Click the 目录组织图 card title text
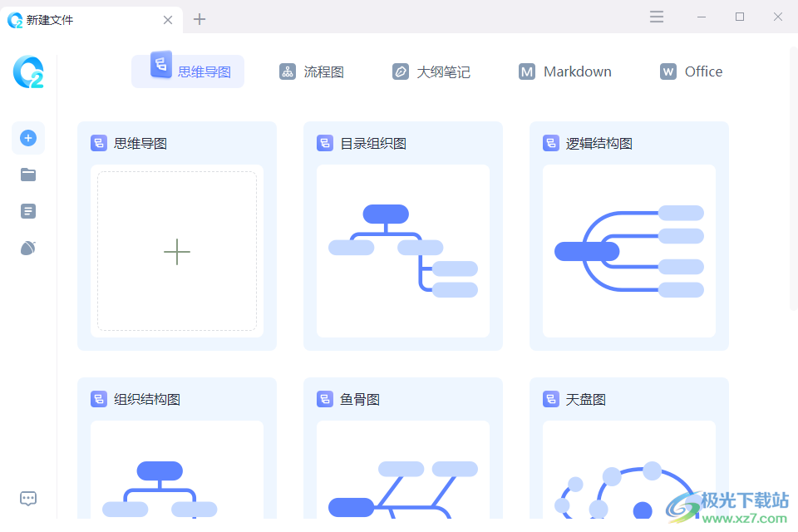This screenshot has height=532, width=798. [373, 144]
